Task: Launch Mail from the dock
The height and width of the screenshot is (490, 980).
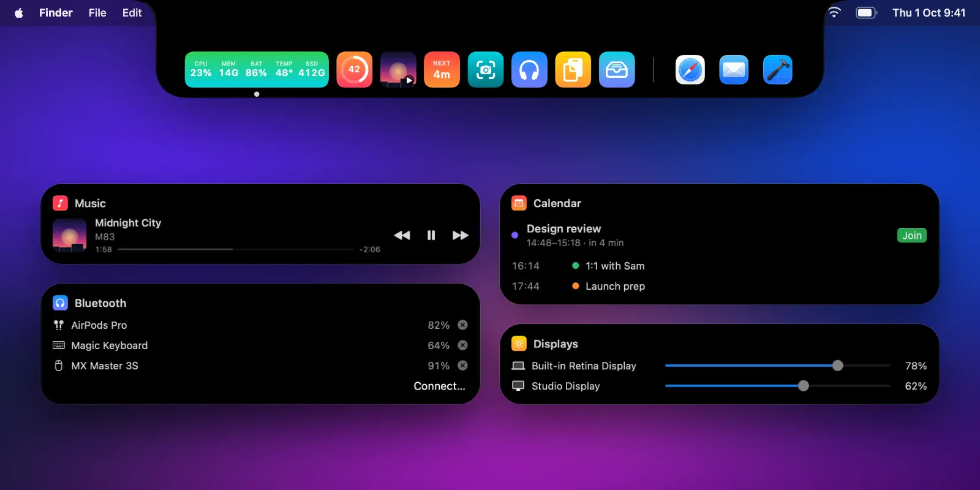Action: (734, 70)
